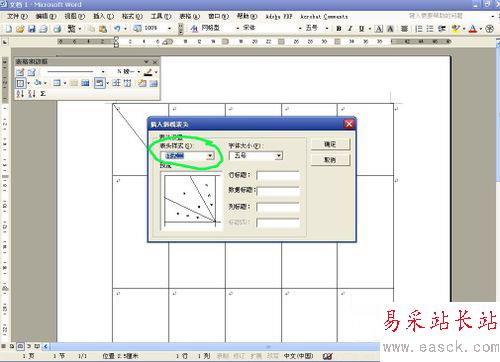The height and width of the screenshot is (362, 500).
Task: Click the 确定 (OK) button
Action: pyautogui.click(x=330, y=144)
